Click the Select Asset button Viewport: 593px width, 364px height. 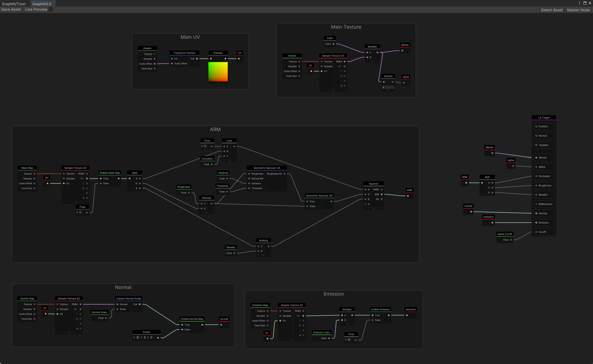551,10
